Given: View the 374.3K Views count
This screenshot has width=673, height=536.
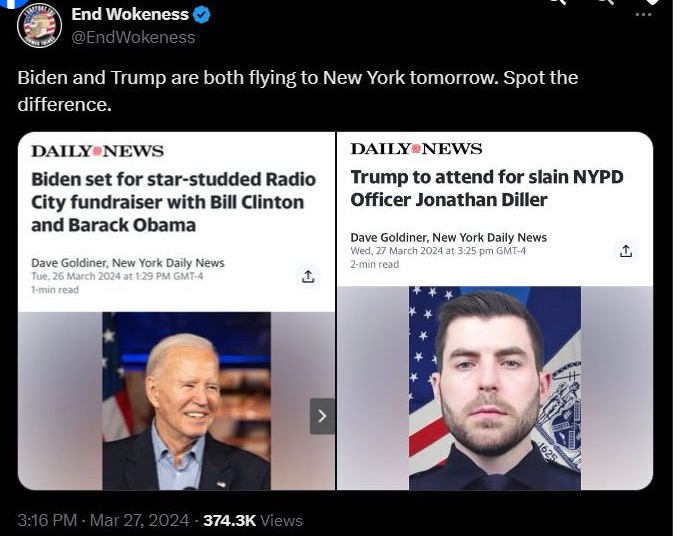Looking at the screenshot, I should [x=252, y=520].
